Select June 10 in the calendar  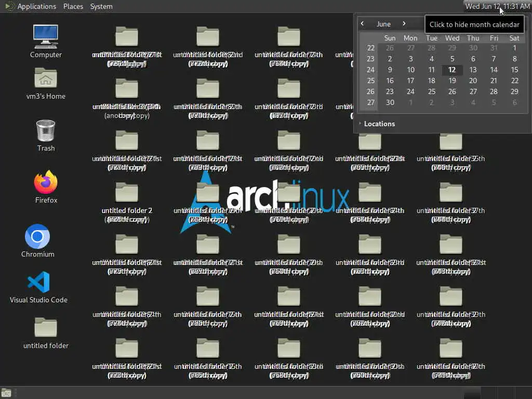(410, 70)
